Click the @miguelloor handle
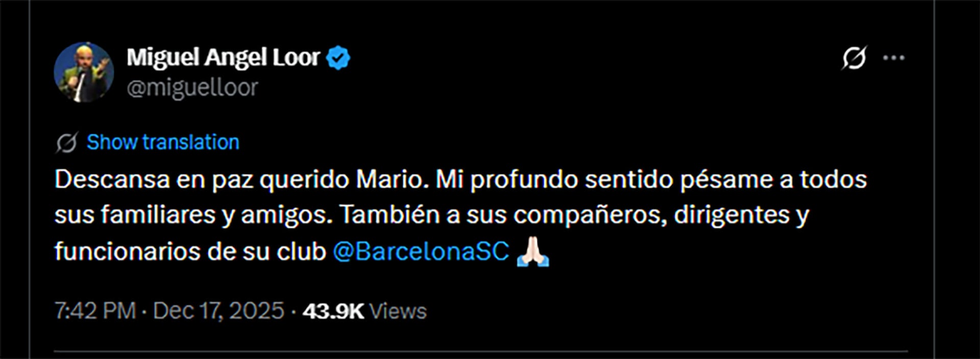Viewport: 980px width, 359px height. (192, 88)
